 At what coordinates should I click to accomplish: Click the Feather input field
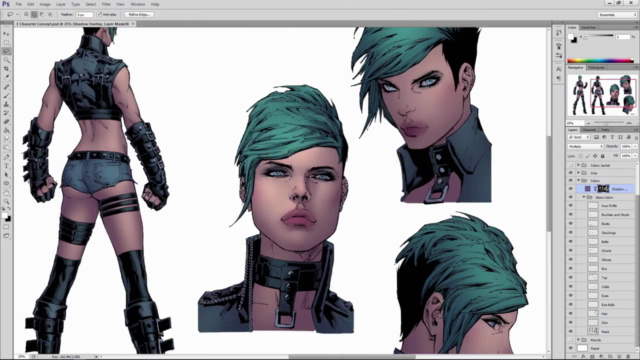tap(84, 14)
